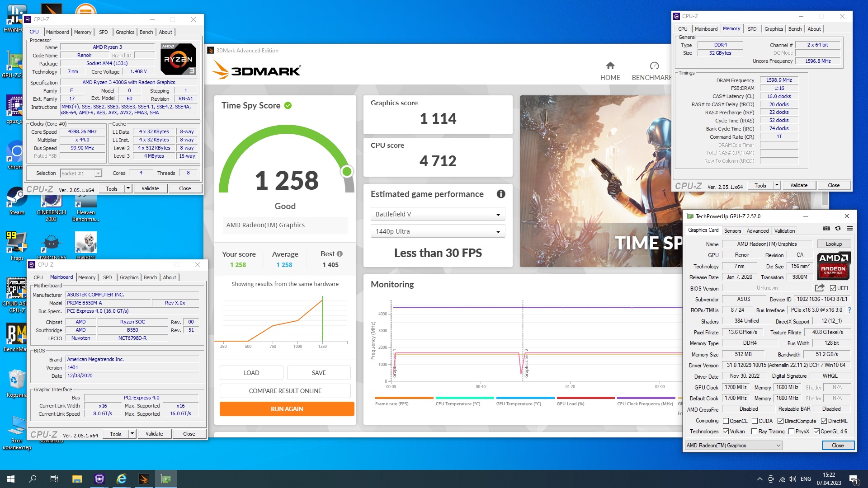Toggle the DirectCompute checkbox

(780, 421)
